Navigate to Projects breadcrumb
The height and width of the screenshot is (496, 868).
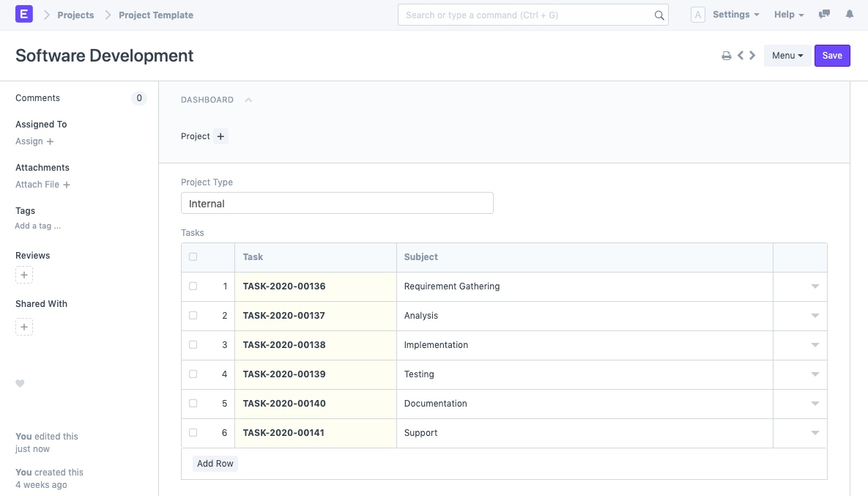tap(75, 15)
